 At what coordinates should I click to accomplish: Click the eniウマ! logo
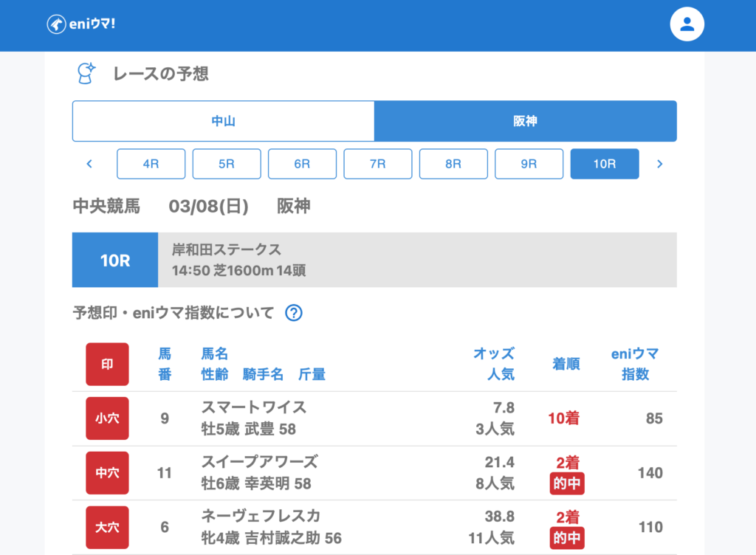point(81,24)
